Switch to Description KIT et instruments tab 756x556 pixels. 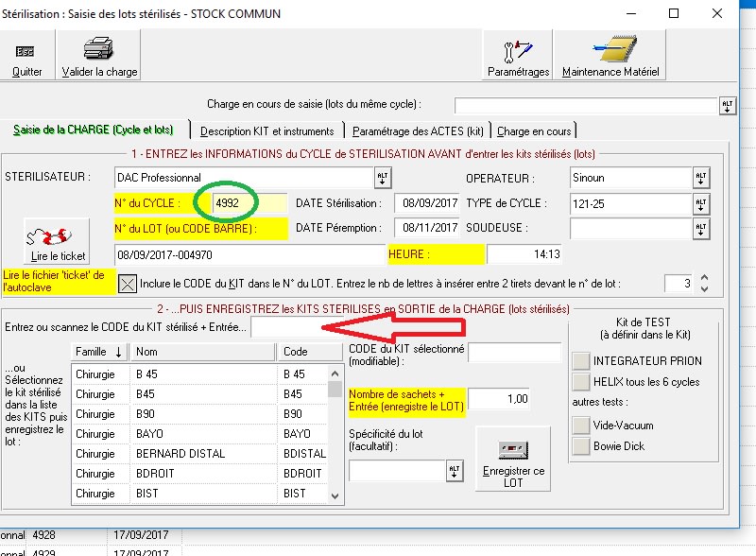pyautogui.click(x=266, y=131)
